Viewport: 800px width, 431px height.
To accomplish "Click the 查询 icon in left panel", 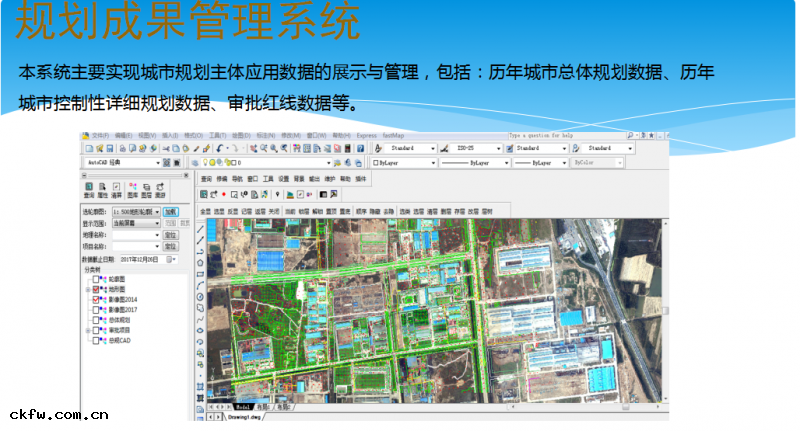I will [89, 189].
